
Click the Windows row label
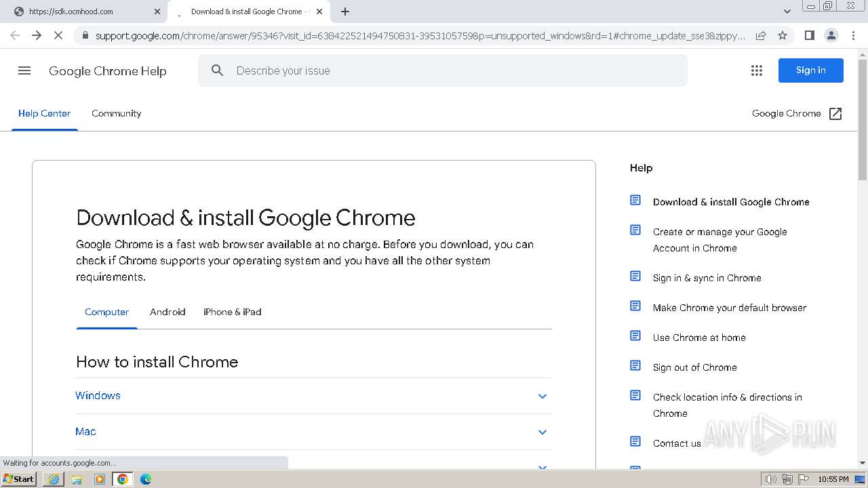click(98, 396)
